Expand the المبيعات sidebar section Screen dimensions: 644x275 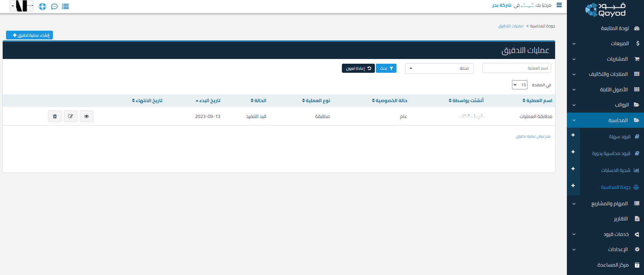[x=605, y=43]
